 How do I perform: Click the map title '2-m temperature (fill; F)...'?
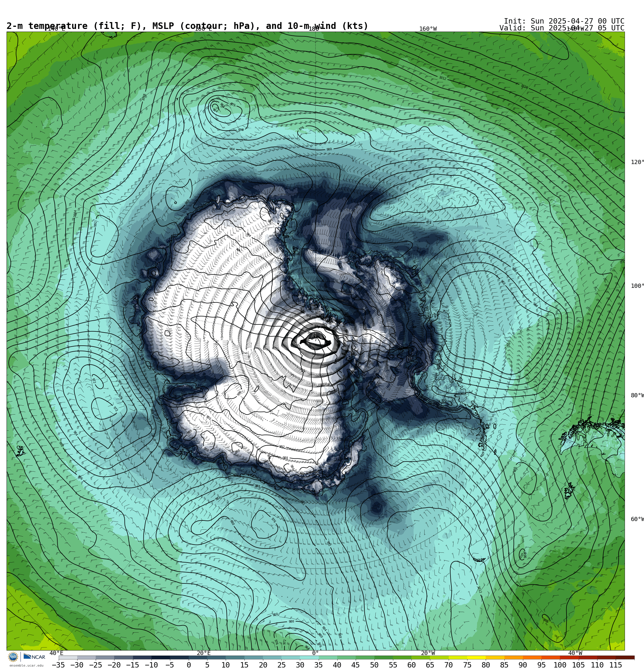coord(187,26)
